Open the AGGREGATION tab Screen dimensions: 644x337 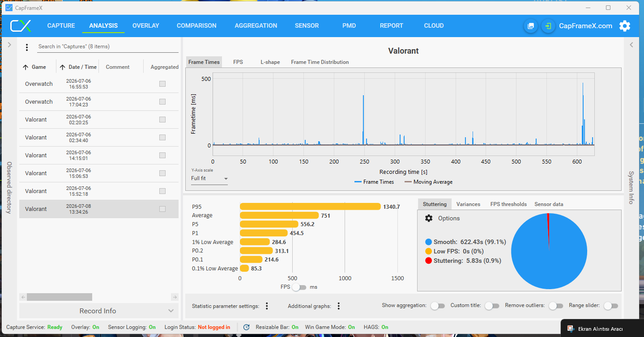[256, 26]
